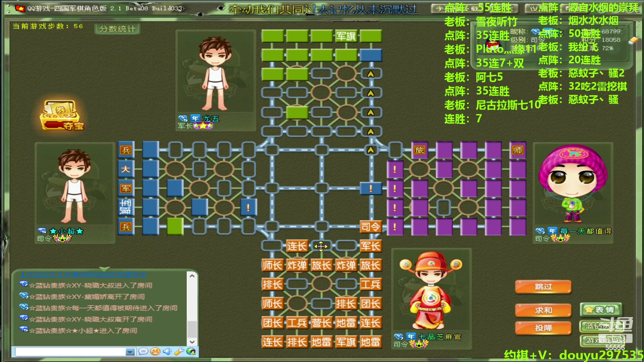This screenshot has width=644, height=362.
Task: Select the orange 营长 piece
Action: point(321,323)
